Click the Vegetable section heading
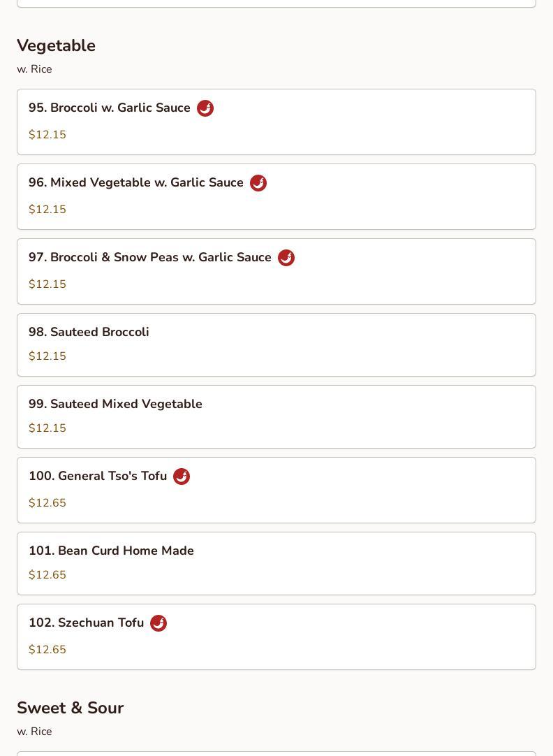 (57, 46)
